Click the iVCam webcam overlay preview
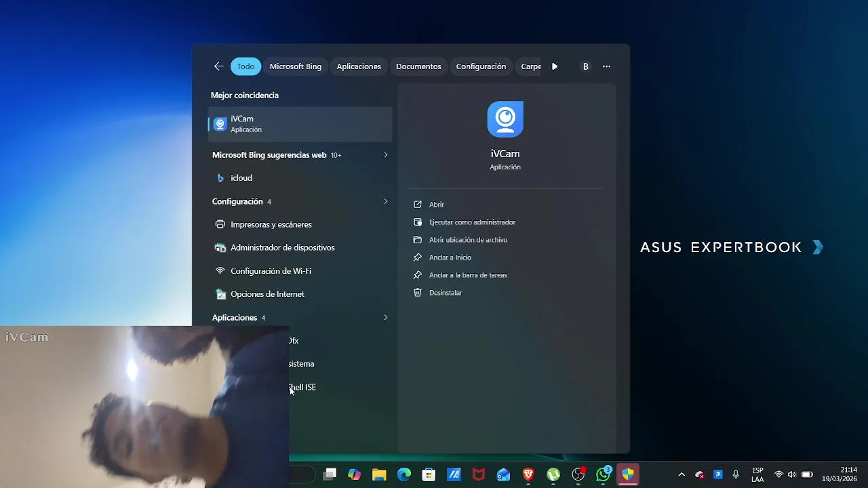The image size is (868, 488). click(144, 407)
